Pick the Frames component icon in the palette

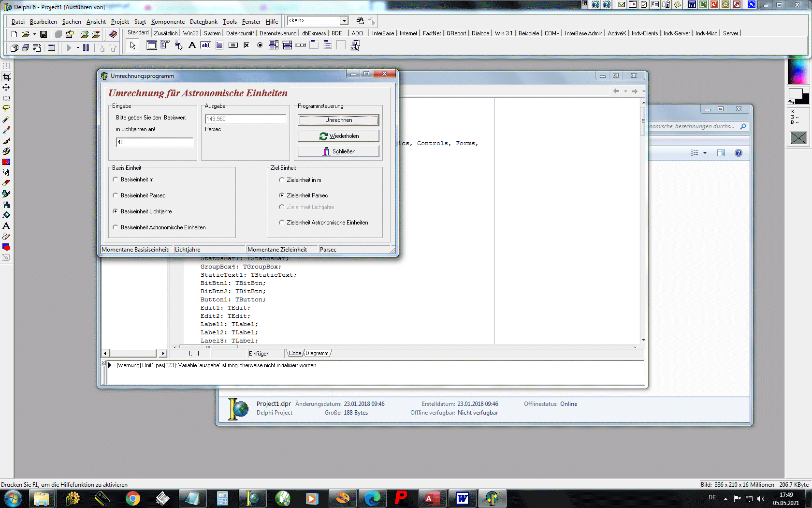point(152,45)
